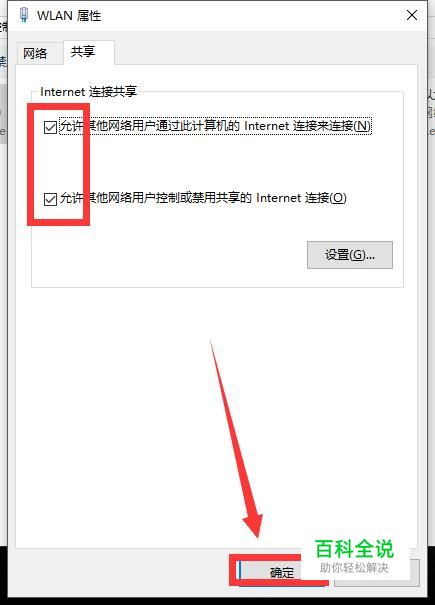Open the 设置(G)... button
Viewport: 435px width, 605px height.
pos(350,255)
